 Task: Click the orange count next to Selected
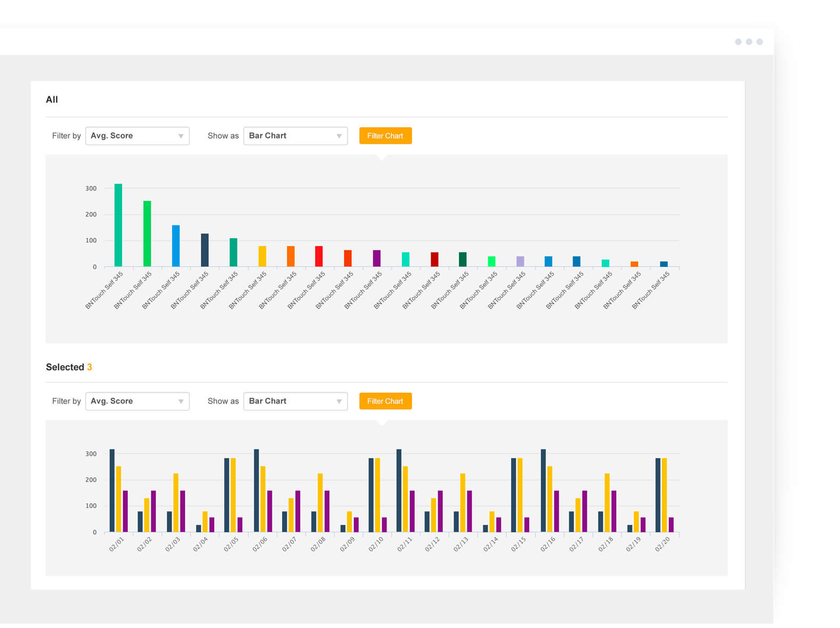(x=90, y=367)
